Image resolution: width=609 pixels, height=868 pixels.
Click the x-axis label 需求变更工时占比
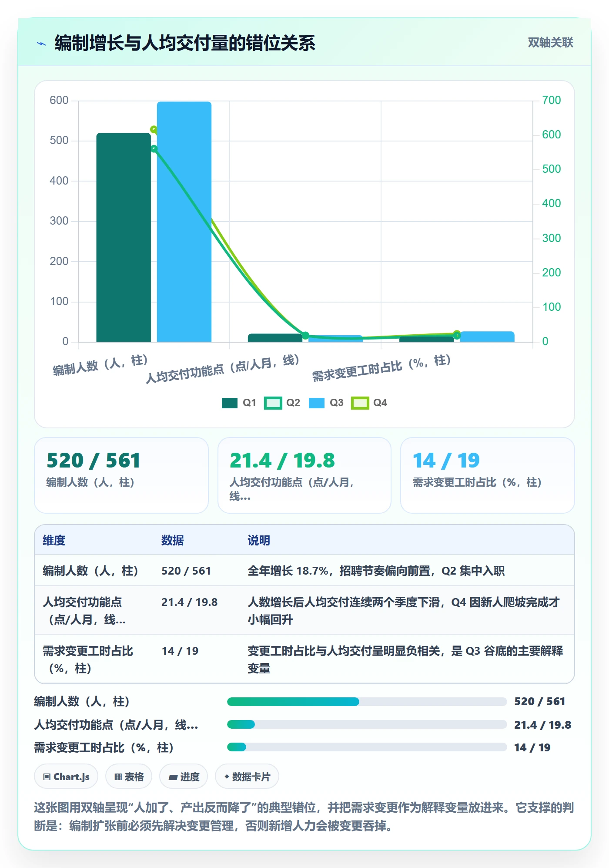click(381, 368)
